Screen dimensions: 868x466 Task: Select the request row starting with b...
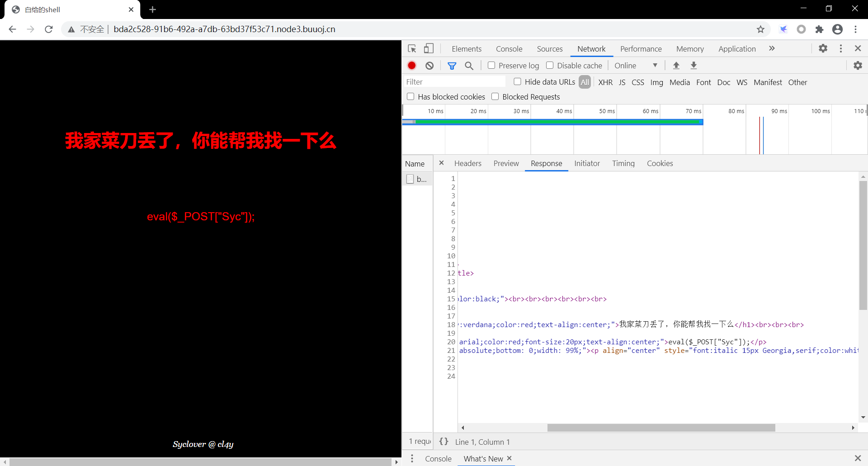click(417, 179)
